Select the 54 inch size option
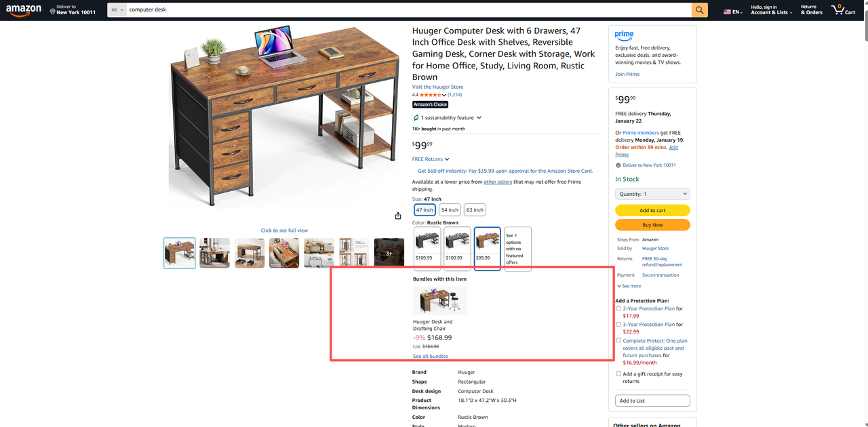 449,210
